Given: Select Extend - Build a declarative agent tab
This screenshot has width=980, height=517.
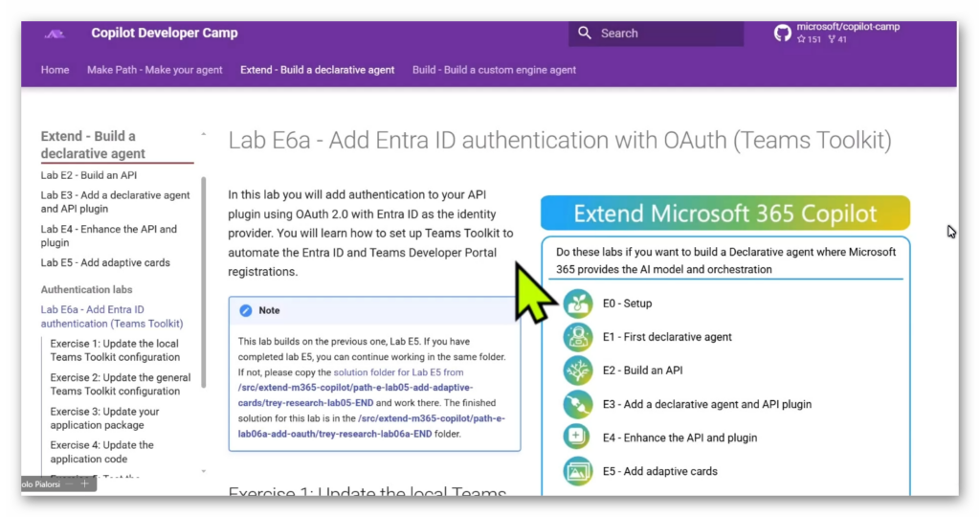Looking at the screenshot, I should point(317,70).
